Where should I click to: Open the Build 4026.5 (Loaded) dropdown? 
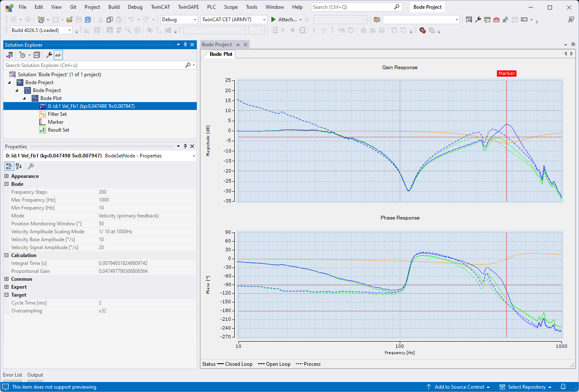[70, 30]
